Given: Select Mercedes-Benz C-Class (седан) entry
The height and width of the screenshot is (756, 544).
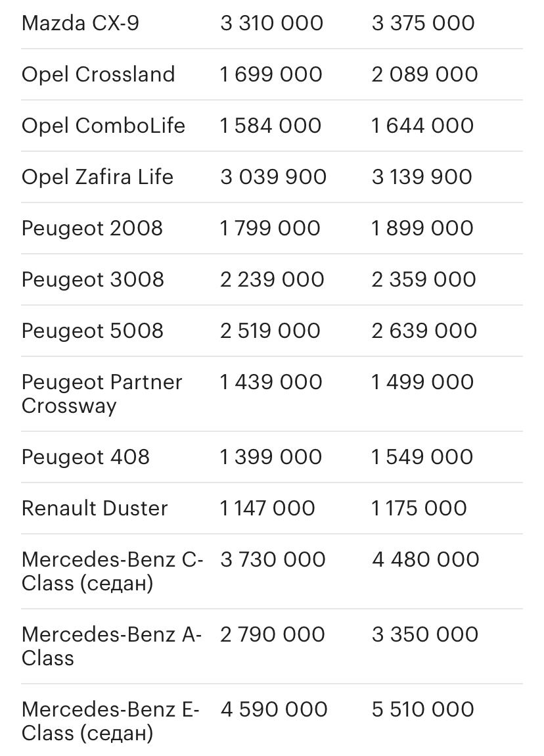Looking at the screenshot, I should pyautogui.click(x=112, y=571).
